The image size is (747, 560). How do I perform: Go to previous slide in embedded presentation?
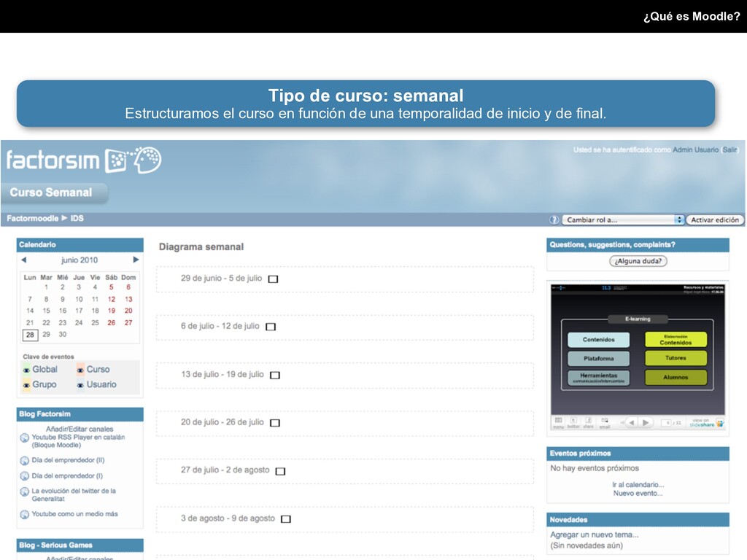631,422
